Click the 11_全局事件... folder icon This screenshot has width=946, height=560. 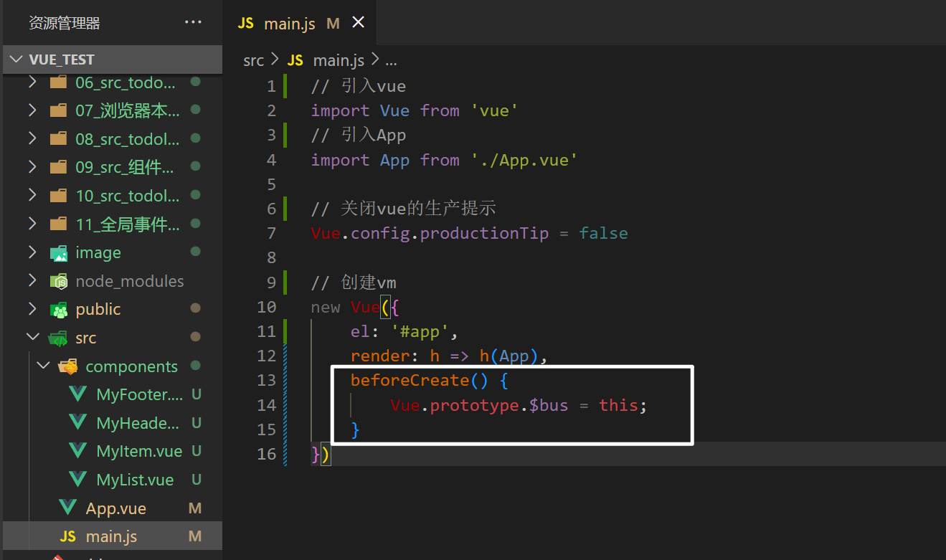(59, 224)
